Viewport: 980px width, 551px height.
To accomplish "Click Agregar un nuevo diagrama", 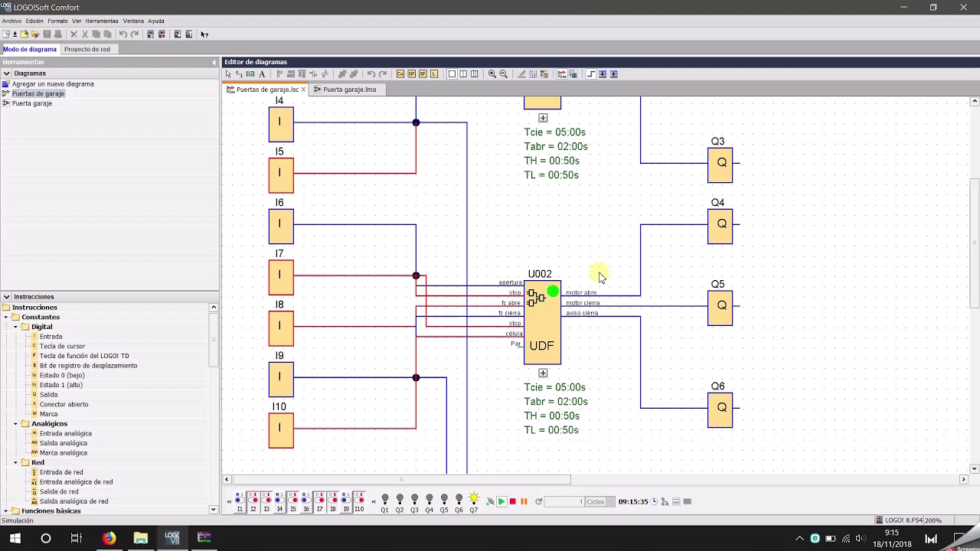I will [53, 84].
